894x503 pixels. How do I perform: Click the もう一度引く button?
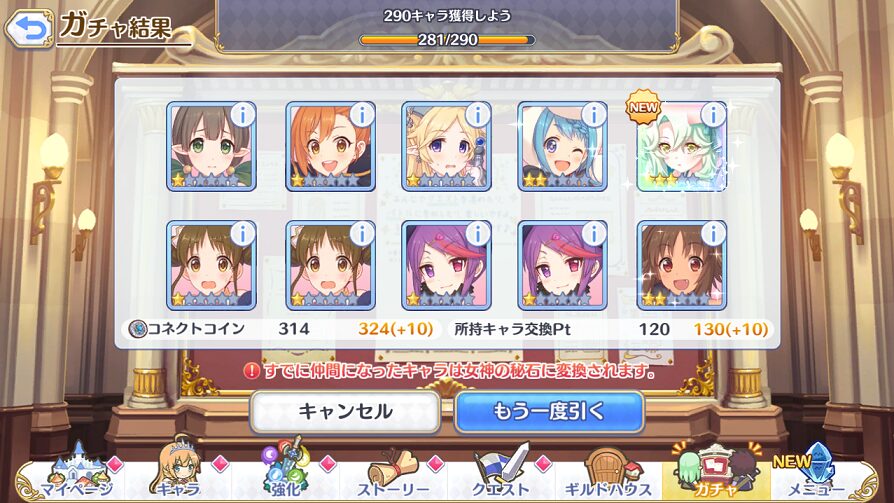pyautogui.click(x=549, y=411)
